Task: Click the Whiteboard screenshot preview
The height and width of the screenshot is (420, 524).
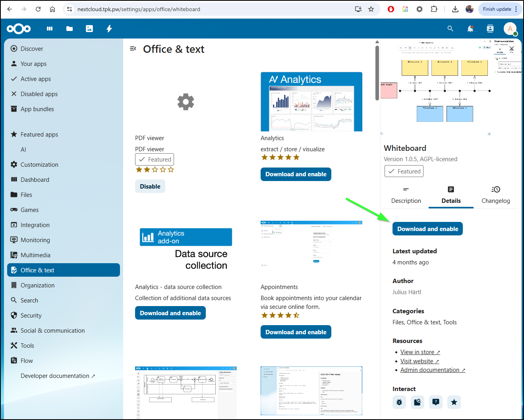Action: coord(451,87)
